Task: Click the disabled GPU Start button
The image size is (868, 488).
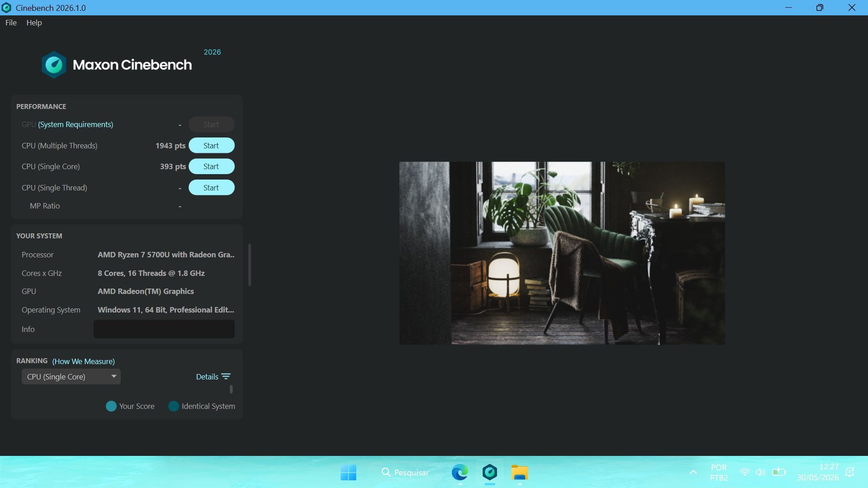Action: (211, 124)
